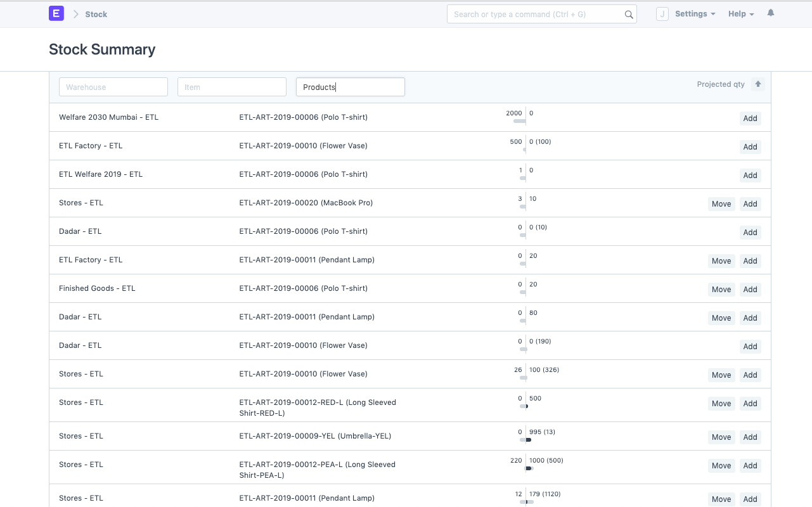Click the ERPNext home logo icon
The image size is (812, 507).
pyautogui.click(x=56, y=13)
